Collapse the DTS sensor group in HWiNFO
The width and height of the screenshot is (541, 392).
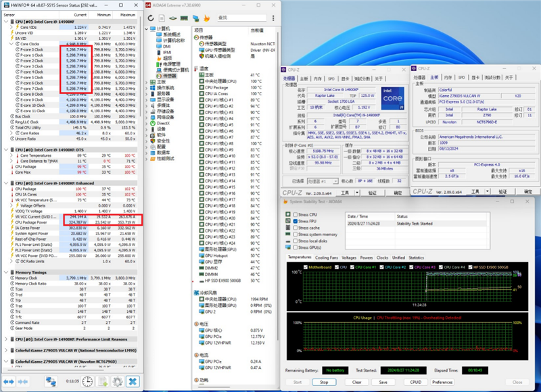[6, 149]
